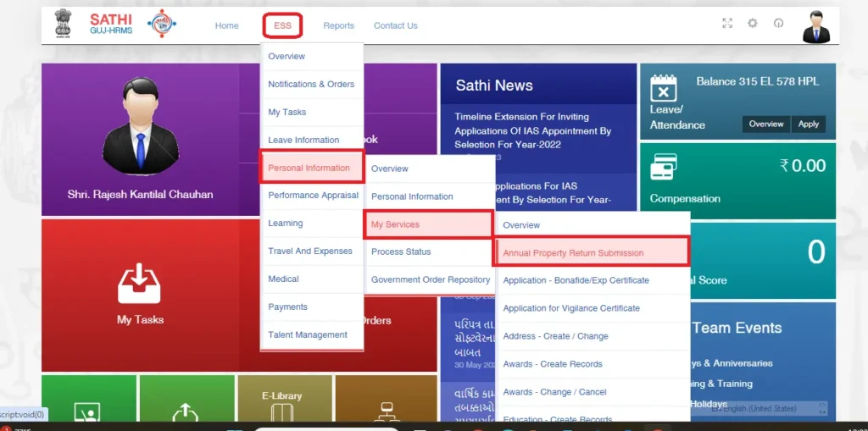Click the circular Karmayogi logo in header
The height and width of the screenshot is (431, 868).
[x=162, y=24]
